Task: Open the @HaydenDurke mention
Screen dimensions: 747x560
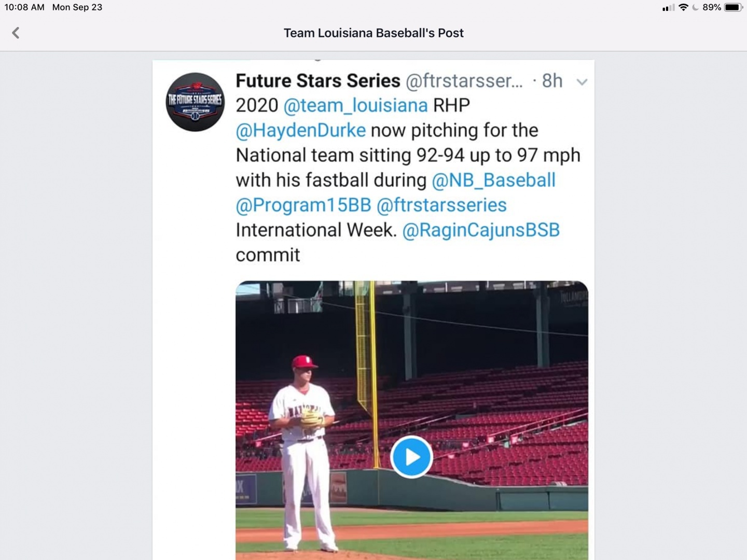Action: [x=301, y=131]
